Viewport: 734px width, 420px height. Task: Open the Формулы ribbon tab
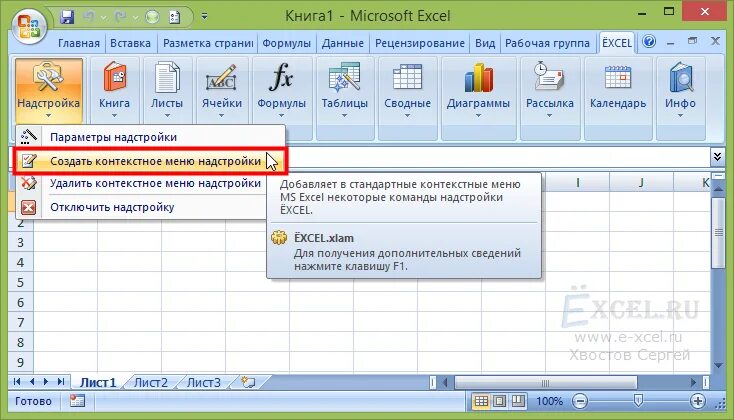tap(286, 43)
